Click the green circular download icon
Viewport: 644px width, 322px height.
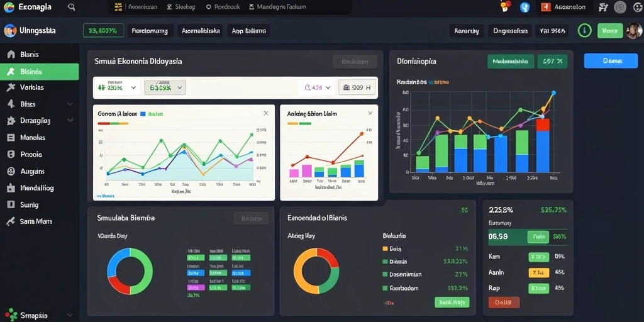(584, 31)
